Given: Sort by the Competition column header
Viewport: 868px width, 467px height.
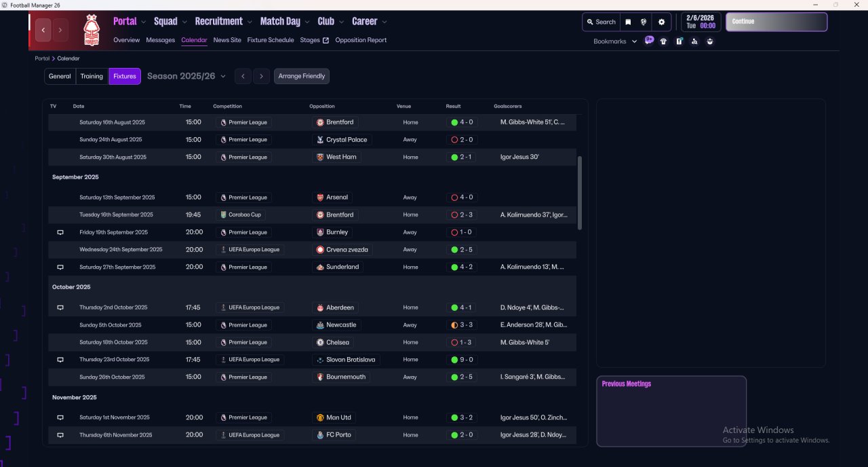Looking at the screenshot, I should pyautogui.click(x=227, y=107).
